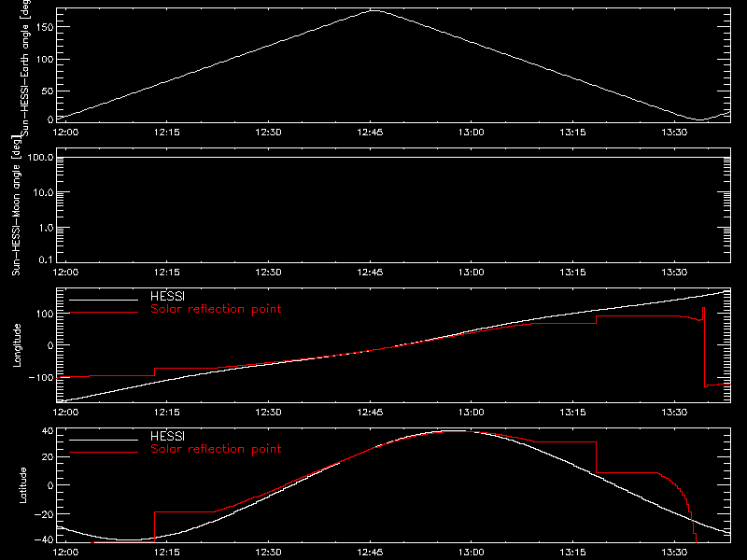Click the 12:45 label under the Earth angle plot
The image size is (747, 560).
click(x=370, y=132)
